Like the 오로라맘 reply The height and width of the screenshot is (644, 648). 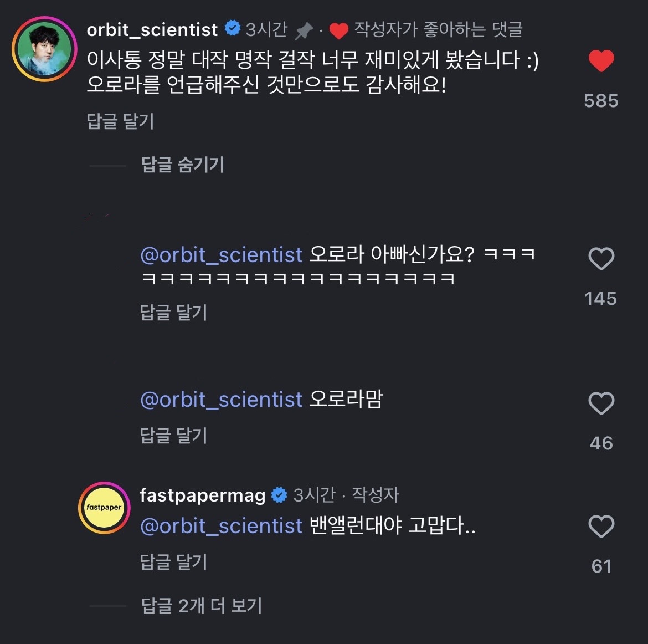(x=601, y=403)
